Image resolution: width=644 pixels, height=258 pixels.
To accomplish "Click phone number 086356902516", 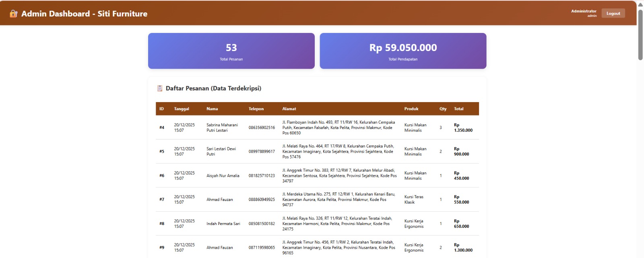I will tap(262, 128).
